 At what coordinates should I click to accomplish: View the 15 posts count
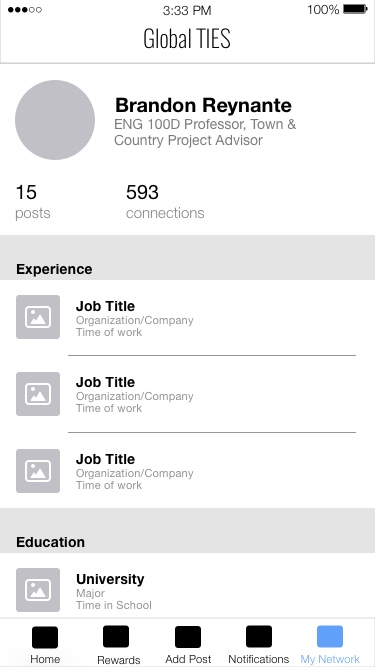pyautogui.click(x=33, y=202)
